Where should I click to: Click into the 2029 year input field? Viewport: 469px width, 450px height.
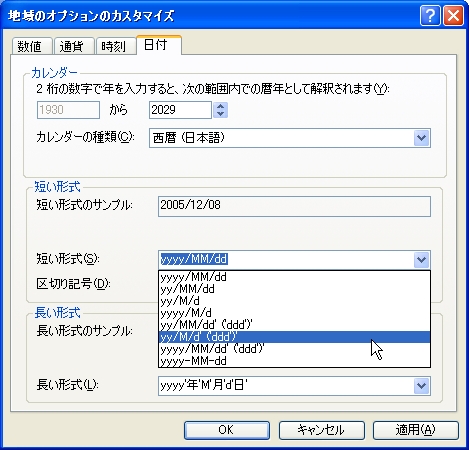point(180,110)
